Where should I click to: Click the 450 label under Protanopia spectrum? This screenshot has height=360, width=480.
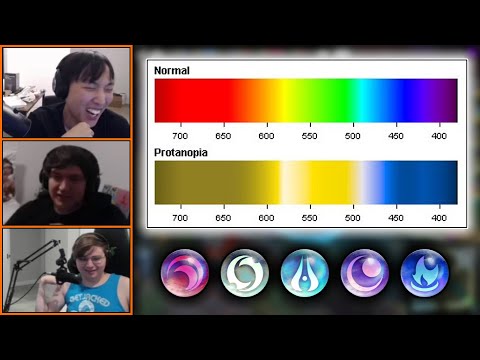pos(396,218)
